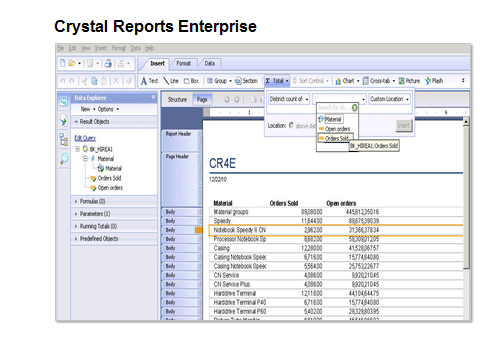
Task: Click the Cut scissors icon
Action: pos(85,81)
